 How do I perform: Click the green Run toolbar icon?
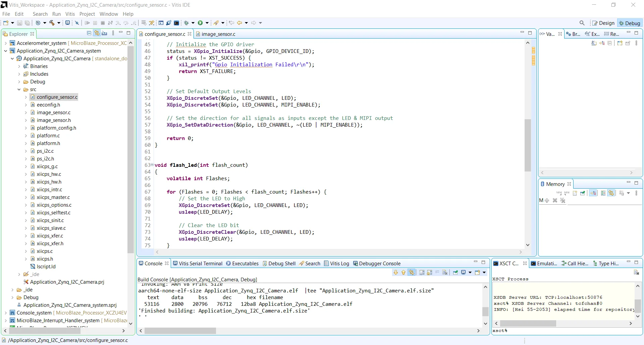[200, 23]
